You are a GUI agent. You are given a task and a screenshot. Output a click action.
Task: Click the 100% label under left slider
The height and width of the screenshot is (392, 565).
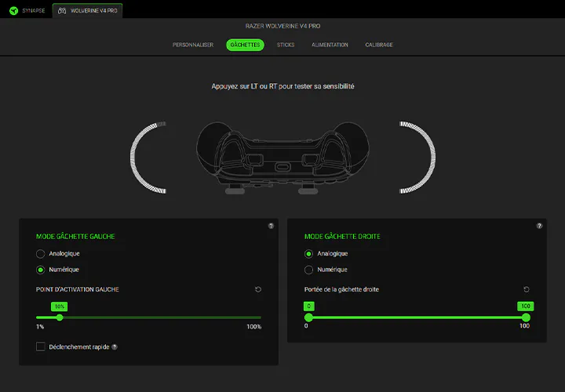[253, 327]
